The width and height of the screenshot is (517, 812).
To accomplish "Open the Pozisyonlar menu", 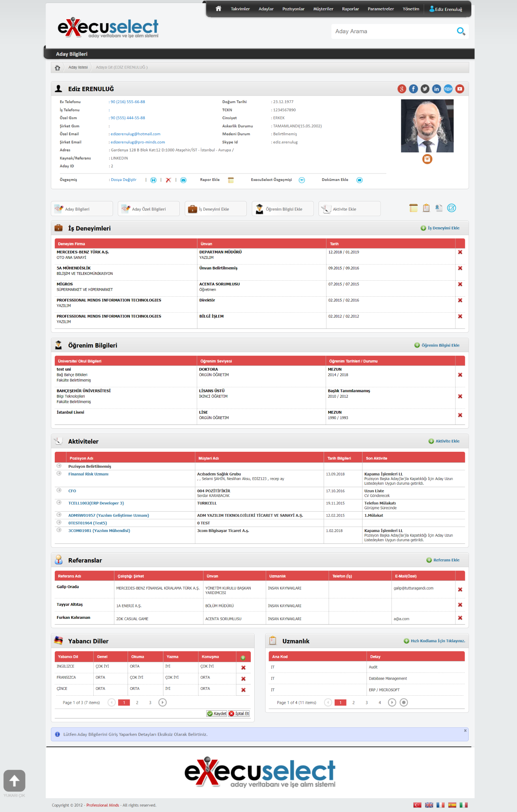I will tap(293, 9).
